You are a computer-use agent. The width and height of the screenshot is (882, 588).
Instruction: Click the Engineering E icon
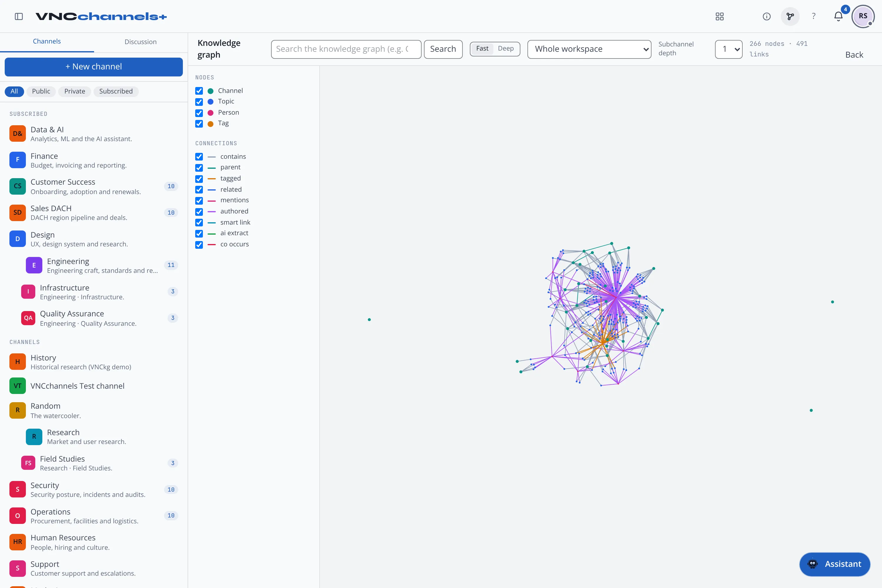(x=34, y=265)
